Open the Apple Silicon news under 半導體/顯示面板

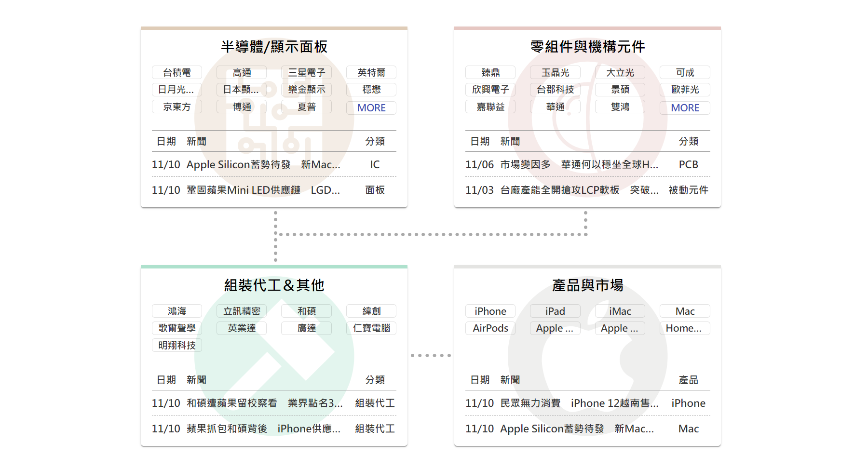click(x=263, y=165)
